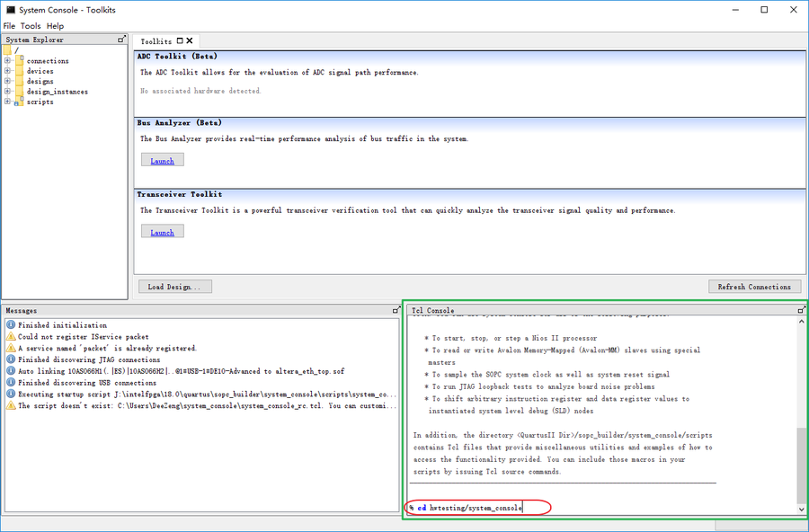Select the Bus Analyzer (Beta) heading
The image size is (809, 532).
point(179,123)
